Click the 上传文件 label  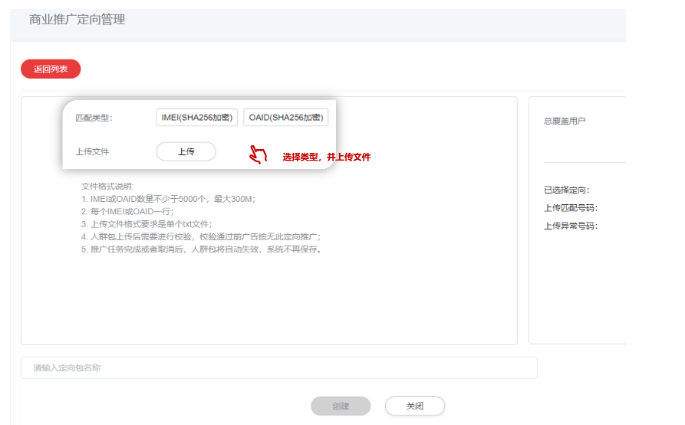[92, 152]
